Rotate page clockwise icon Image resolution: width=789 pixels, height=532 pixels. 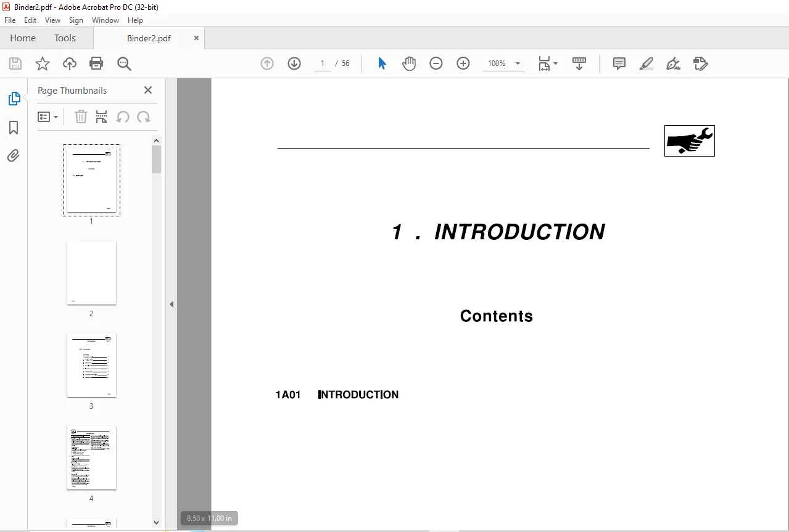click(x=144, y=117)
